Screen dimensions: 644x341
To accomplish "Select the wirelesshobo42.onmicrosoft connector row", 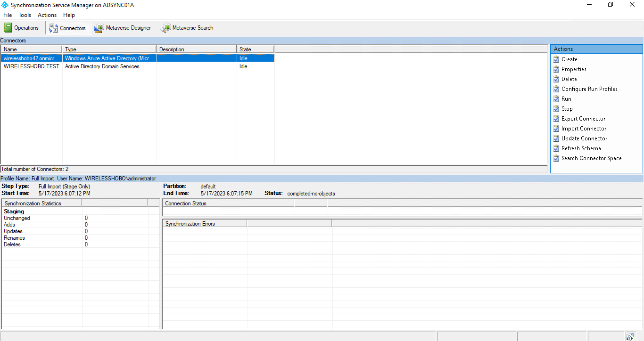I will click(x=32, y=58).
